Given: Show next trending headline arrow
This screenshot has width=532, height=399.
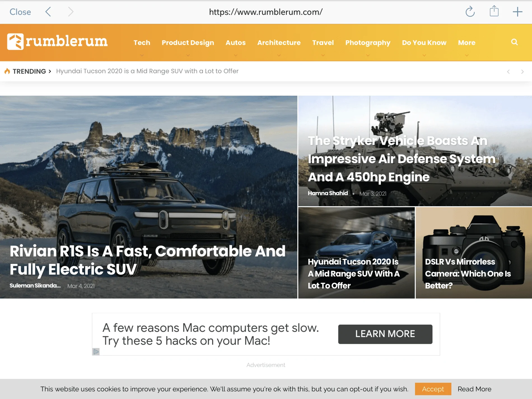Looking at the screenshot, I should [x=522, y=72].
